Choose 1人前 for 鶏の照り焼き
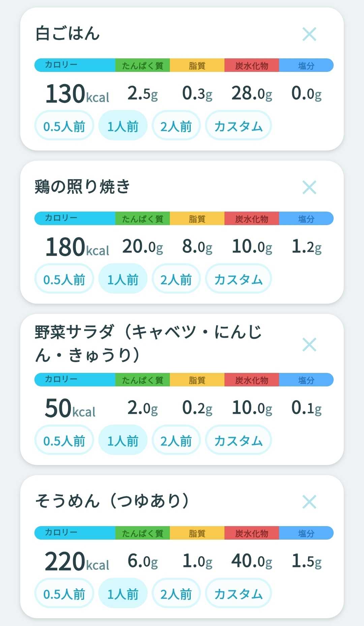The height and width of the screenshot is (626, 364). [123, 279]
